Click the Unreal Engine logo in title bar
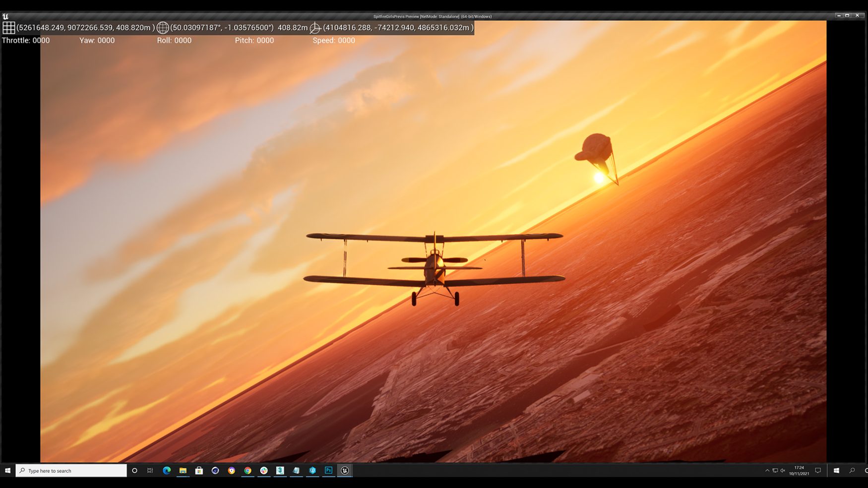The height and width of the screenshot is (488, 868). coord(5,16)
